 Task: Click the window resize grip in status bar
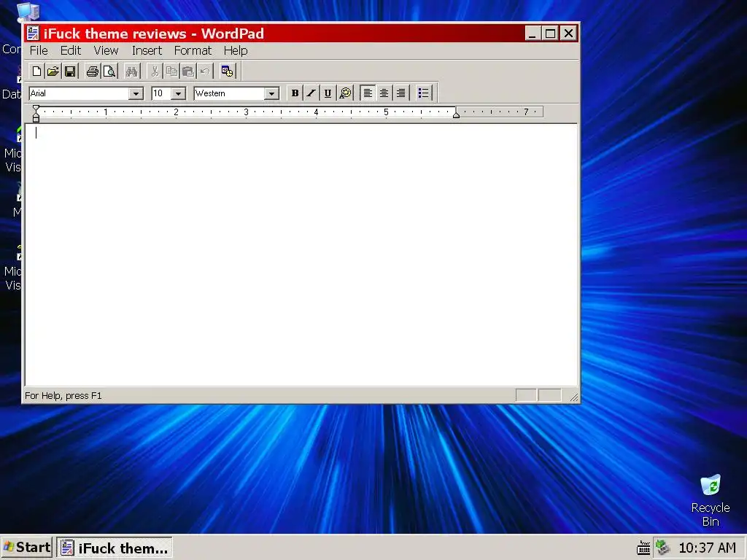[x=573, y=397]
